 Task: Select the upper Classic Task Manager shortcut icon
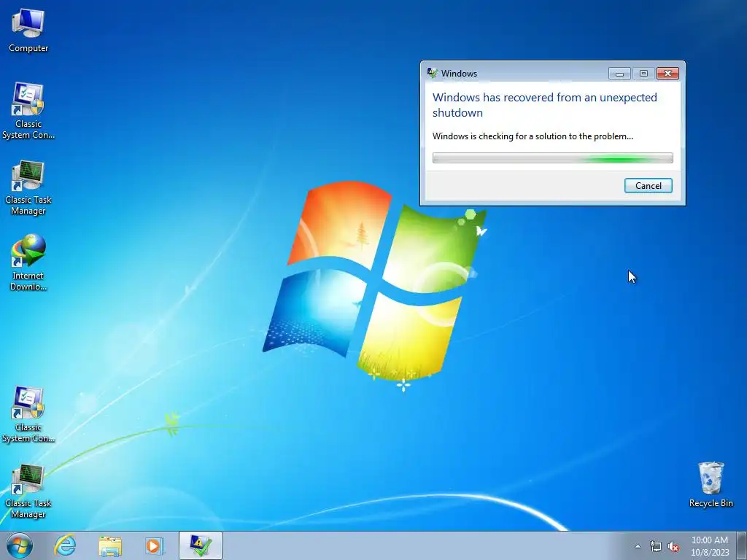tap(28, 187)
